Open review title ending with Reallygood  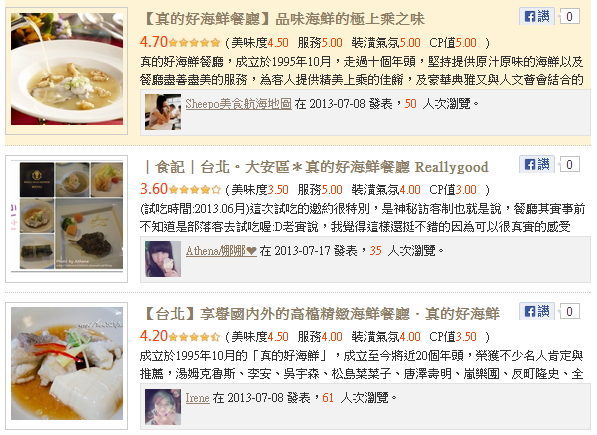pos(314,167)
